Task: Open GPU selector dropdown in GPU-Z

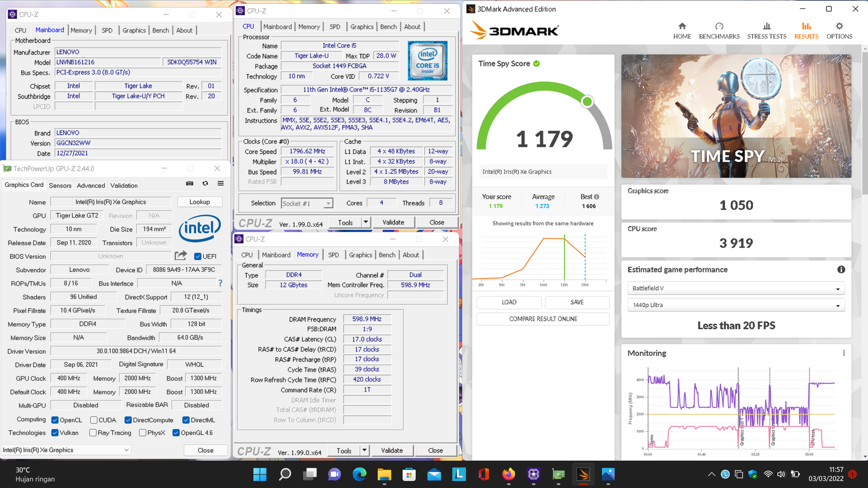Action: pyautogui.click(x=66, y=450)
